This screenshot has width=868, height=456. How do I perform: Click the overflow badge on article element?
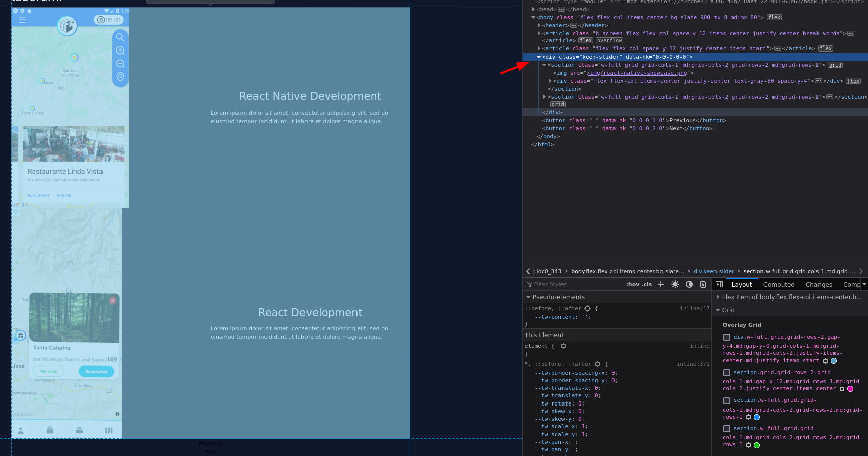coord(609,40)
